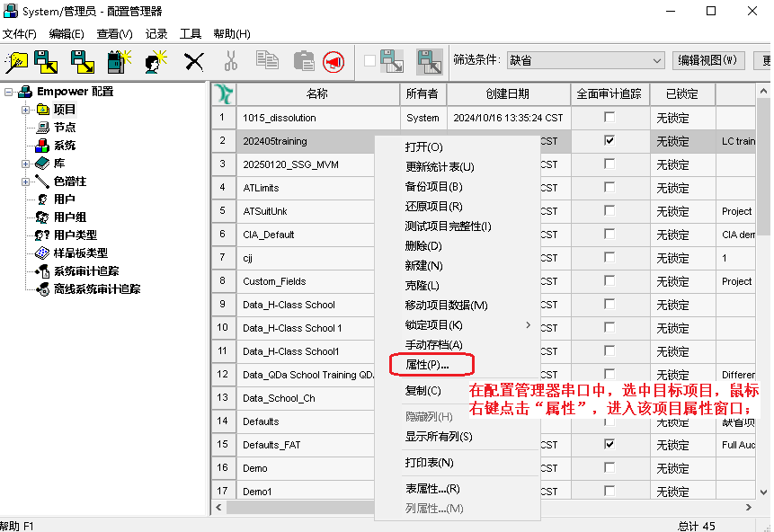Toggle audit trail checkbox for 20250120_SSG_MVM
Viewport: 774px width, 532px height.
tap(609, 164)
